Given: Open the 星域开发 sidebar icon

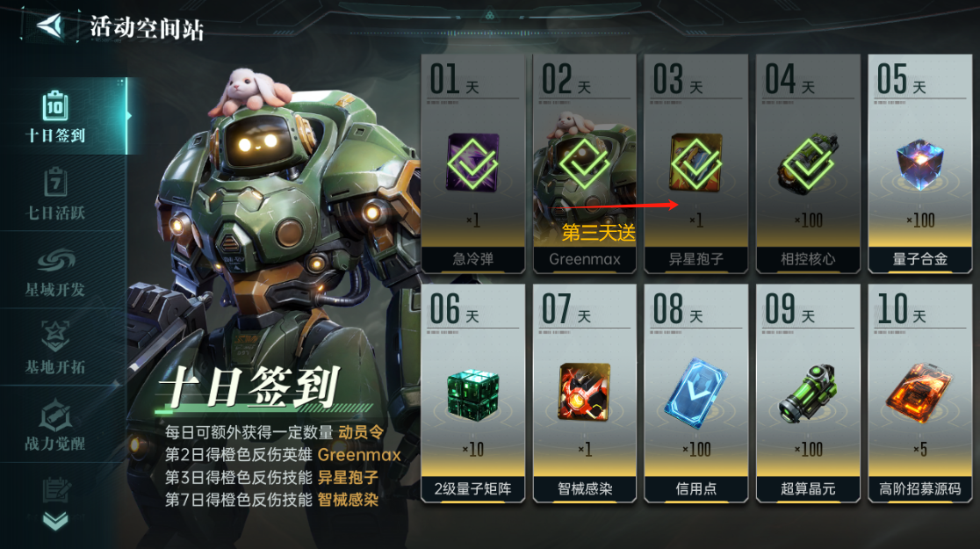Looking at the screenshot, I should point(55,271).
